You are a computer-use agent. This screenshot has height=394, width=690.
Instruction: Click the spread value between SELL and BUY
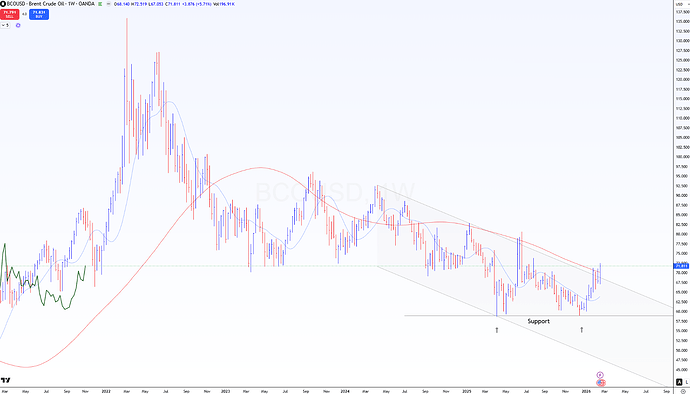pos(24,14)
